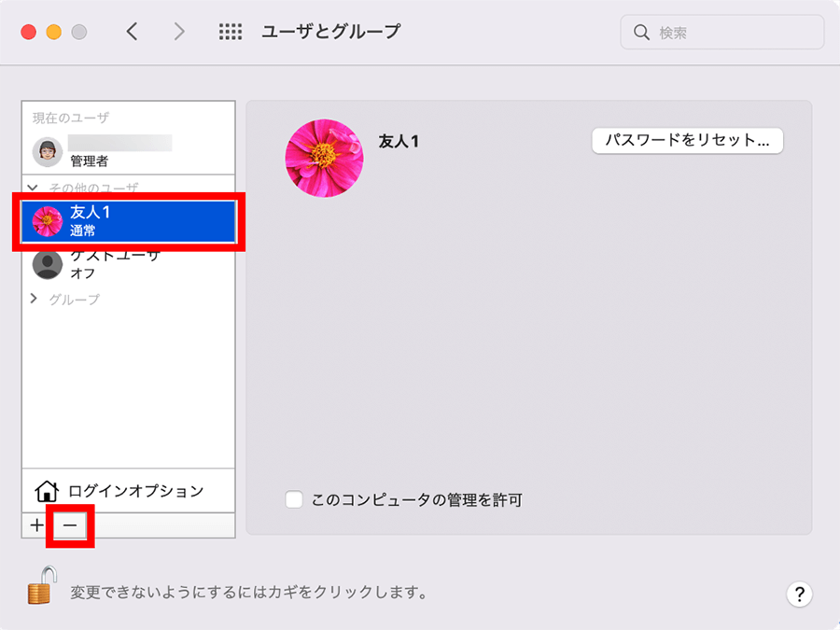Click the 検索 search field
The height and width of the screenshot is (630, 840).
pyautogui.click(x=721, y=32)
